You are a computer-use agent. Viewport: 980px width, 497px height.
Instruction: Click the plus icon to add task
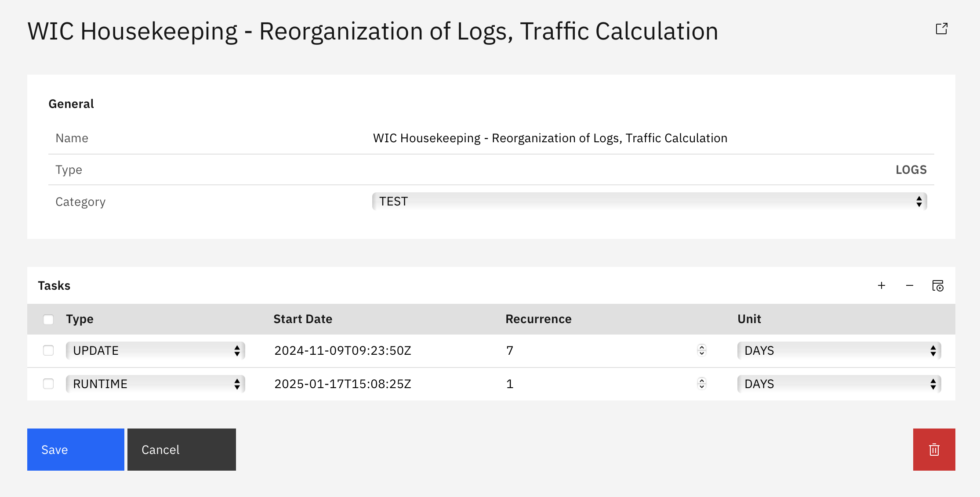click(x=881, y=286)
